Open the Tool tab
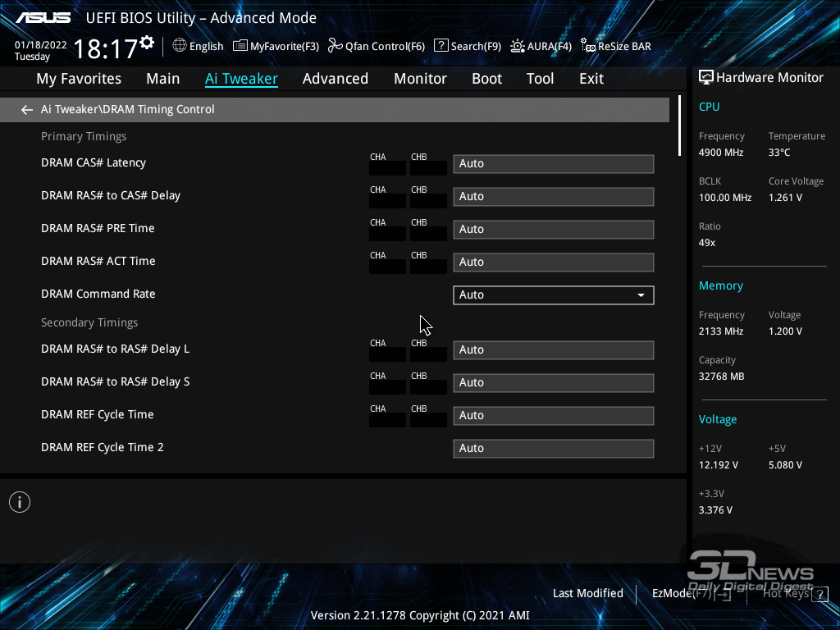Image resolution: width=840 pixels, height=630 pixels. point(540,79)
